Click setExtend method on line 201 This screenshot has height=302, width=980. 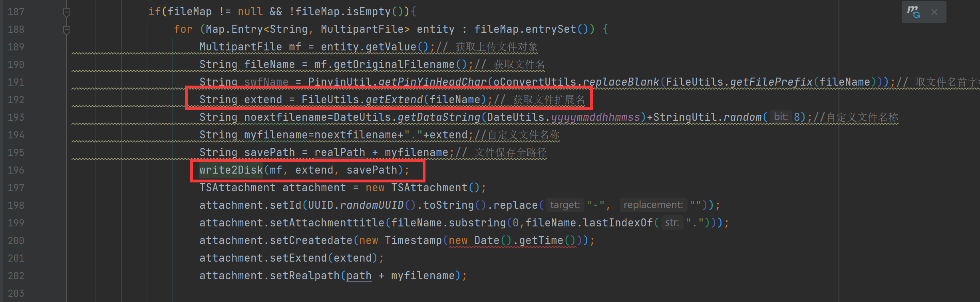298,258
